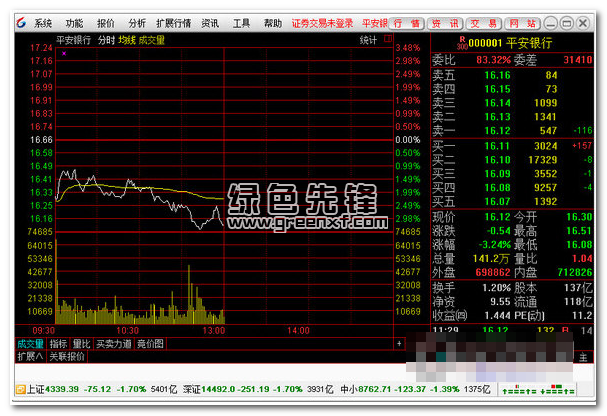The width and height of the screenshot is (607, 416).
Task: Expand the 扩展∧ panel
Action: coord(30,356)
